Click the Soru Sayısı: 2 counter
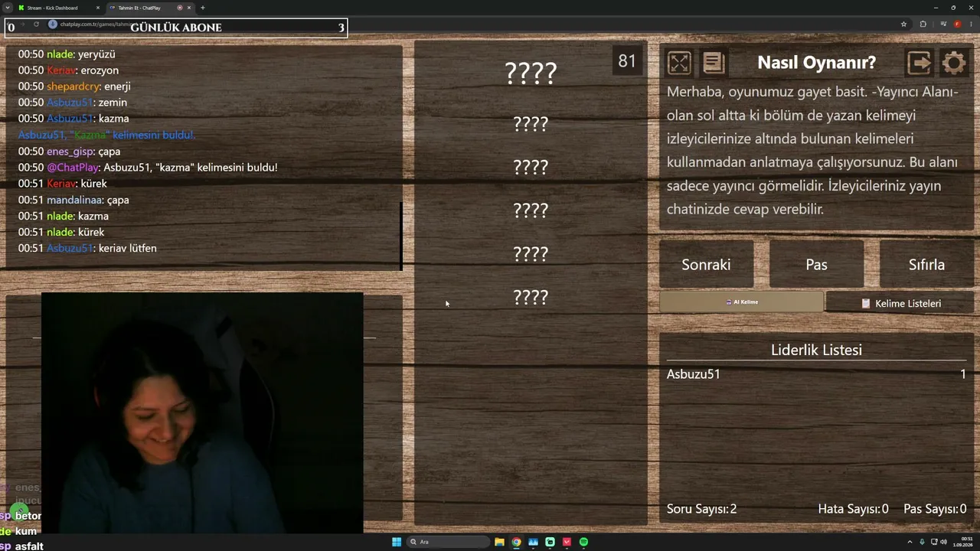Image resolution: width=980 pixels, height=551 pixels. pos(701,509)
